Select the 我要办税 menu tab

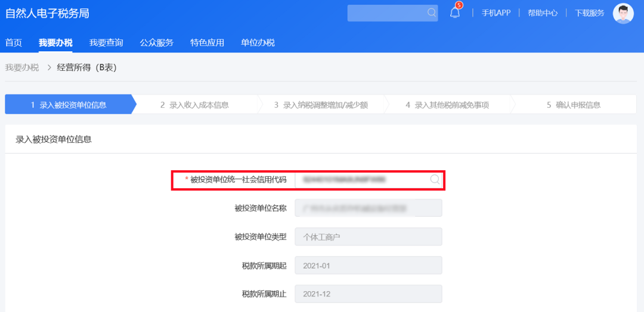55,43
